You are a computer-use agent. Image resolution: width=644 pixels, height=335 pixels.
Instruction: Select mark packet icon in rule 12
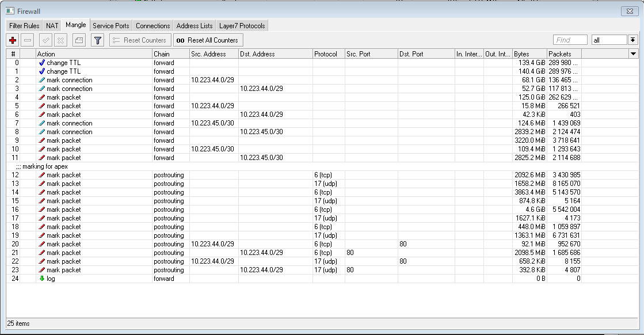pyautogui.click(x=41, y=175)
